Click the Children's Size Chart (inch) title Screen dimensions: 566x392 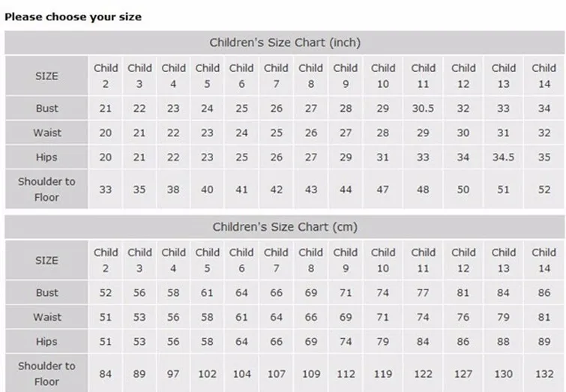pyautogui.click(x=285, y=43)
